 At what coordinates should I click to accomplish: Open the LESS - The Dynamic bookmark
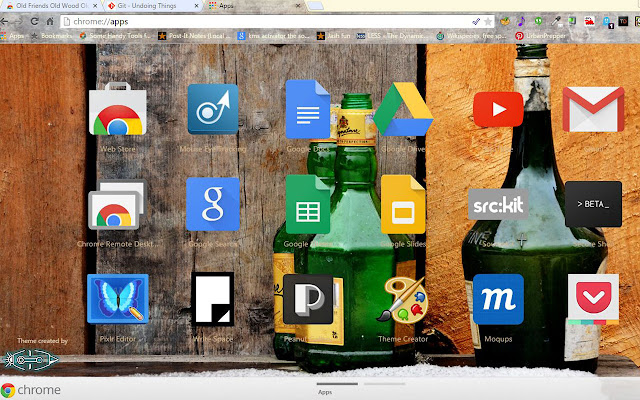coord(393,36)
